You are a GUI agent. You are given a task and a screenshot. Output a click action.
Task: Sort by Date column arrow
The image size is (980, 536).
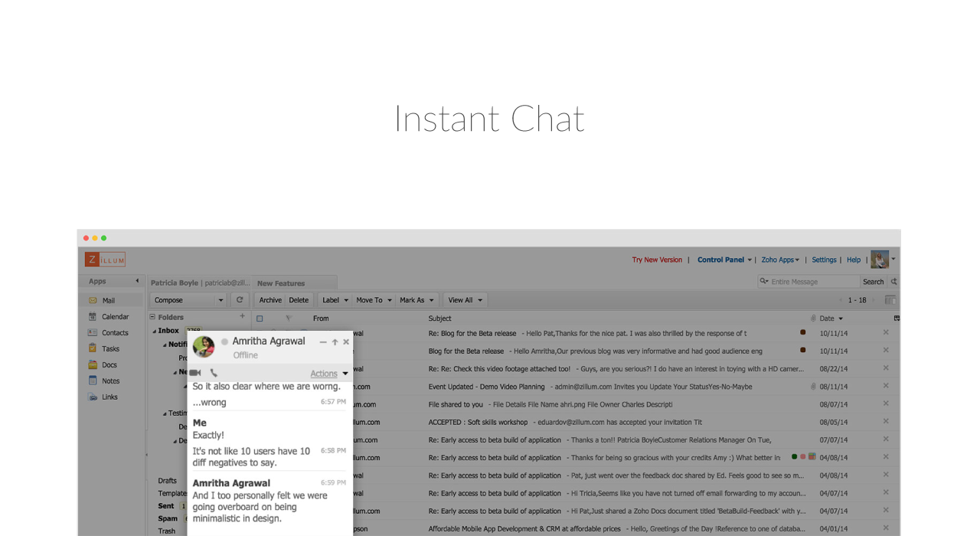point(841,319)
